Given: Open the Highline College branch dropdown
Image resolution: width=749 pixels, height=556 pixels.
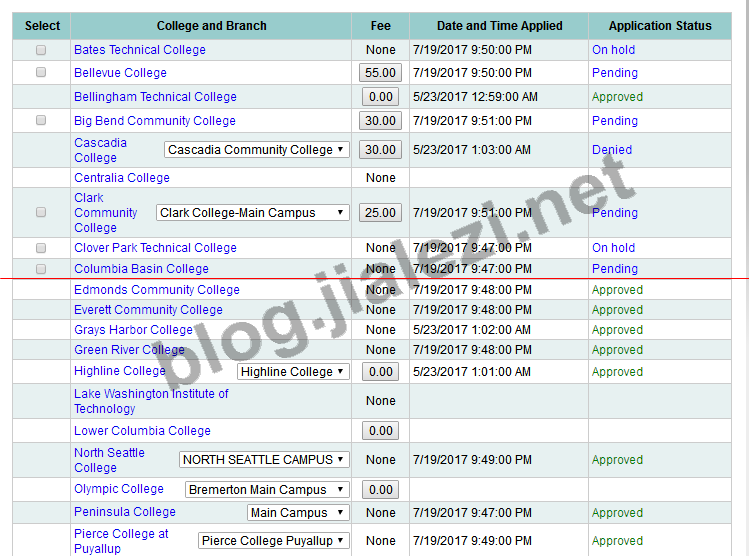Looking at the screenshot, I should pyautogui.click(x=293, y=372).
